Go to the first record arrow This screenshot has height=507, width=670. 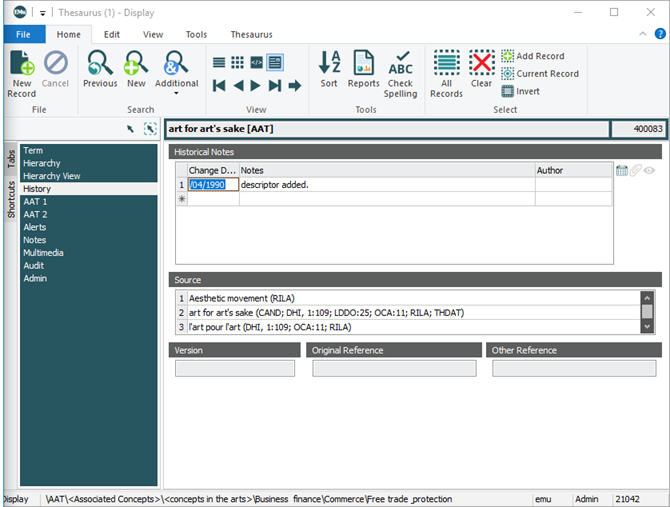click(x=219, y=86)
